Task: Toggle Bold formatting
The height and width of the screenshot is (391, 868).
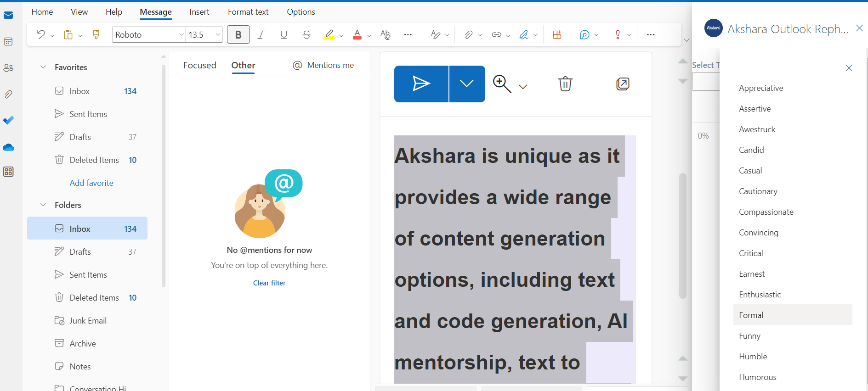Action: click(x=238, y=35)
